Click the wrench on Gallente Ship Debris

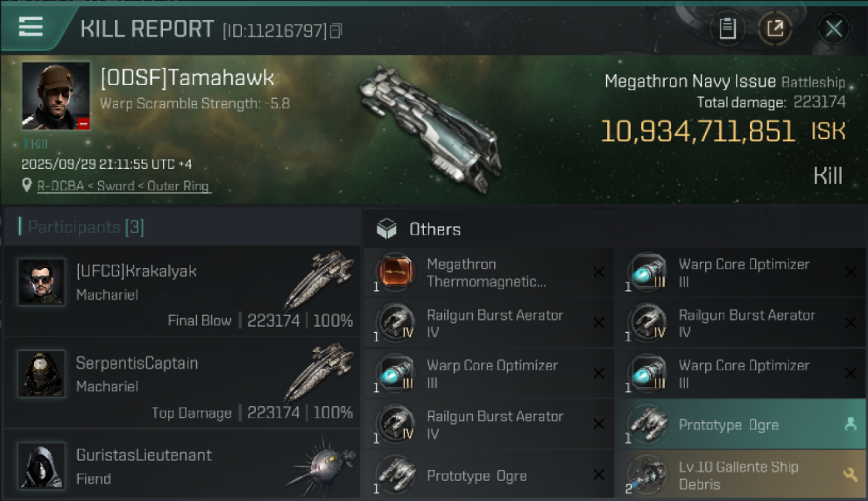[850, 474]
